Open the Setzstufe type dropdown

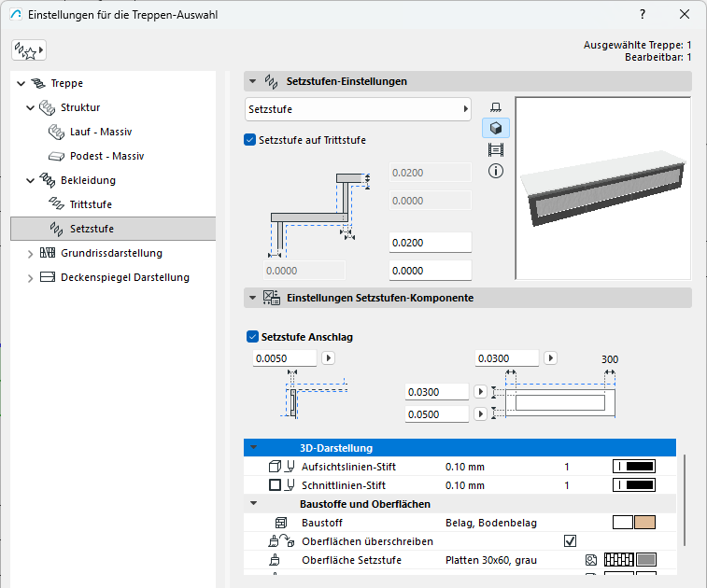358,109
